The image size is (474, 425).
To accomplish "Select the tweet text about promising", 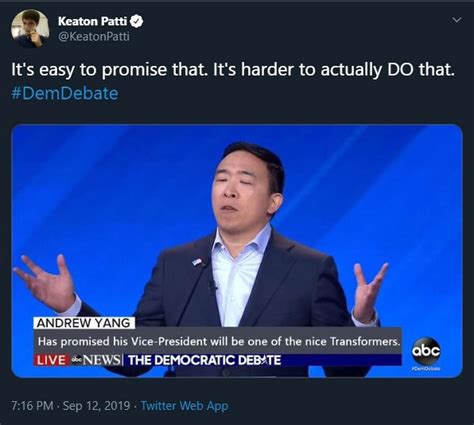I will point(233,70).
